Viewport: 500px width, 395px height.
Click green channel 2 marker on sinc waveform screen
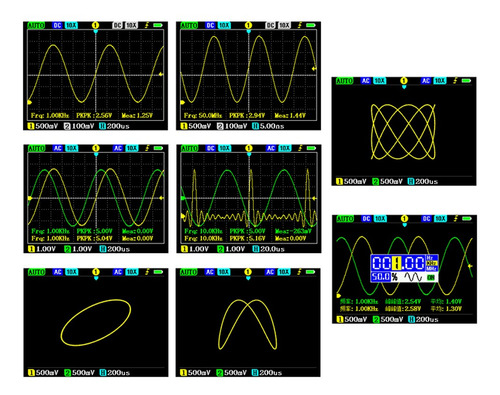183,198
